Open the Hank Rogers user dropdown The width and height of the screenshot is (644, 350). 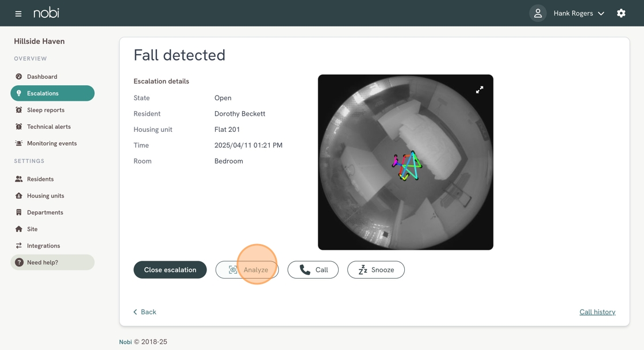[578, 13]
